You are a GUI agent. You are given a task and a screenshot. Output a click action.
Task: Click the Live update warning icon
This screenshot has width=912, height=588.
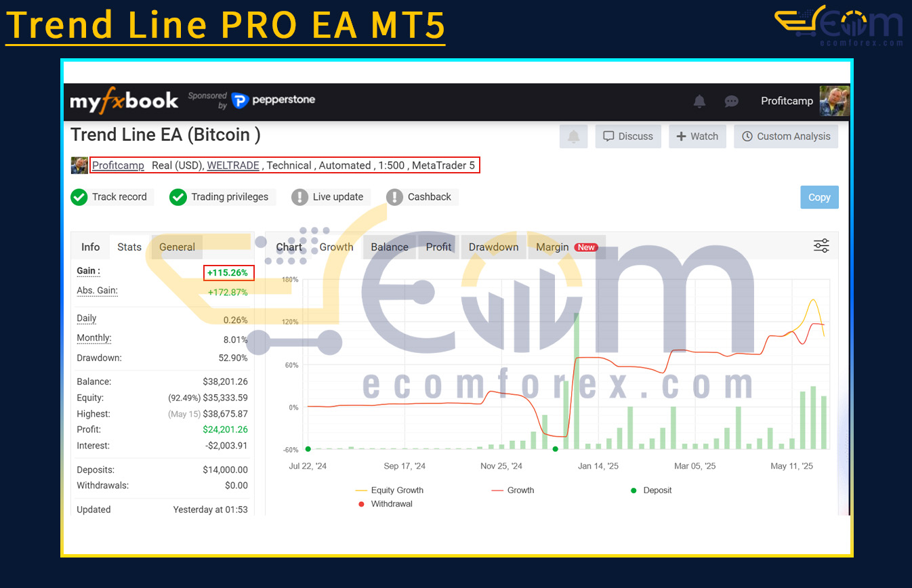tap(300, 197)
